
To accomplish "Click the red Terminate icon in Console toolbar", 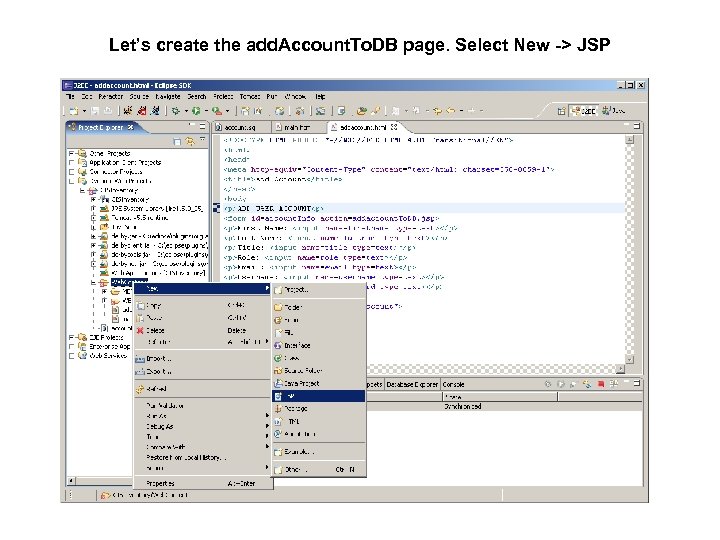I will pyautogui.click(x=601, y=384).
